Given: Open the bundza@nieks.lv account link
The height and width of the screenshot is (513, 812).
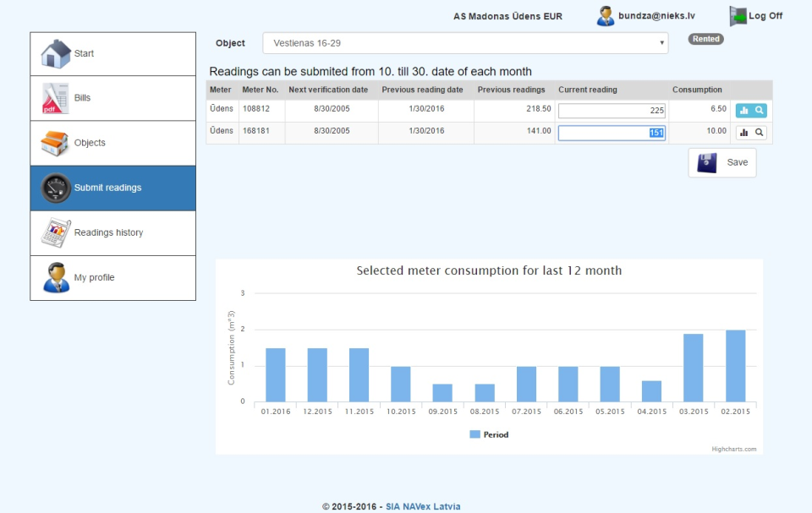Looking at the screenshot, I should coord(656,16).
